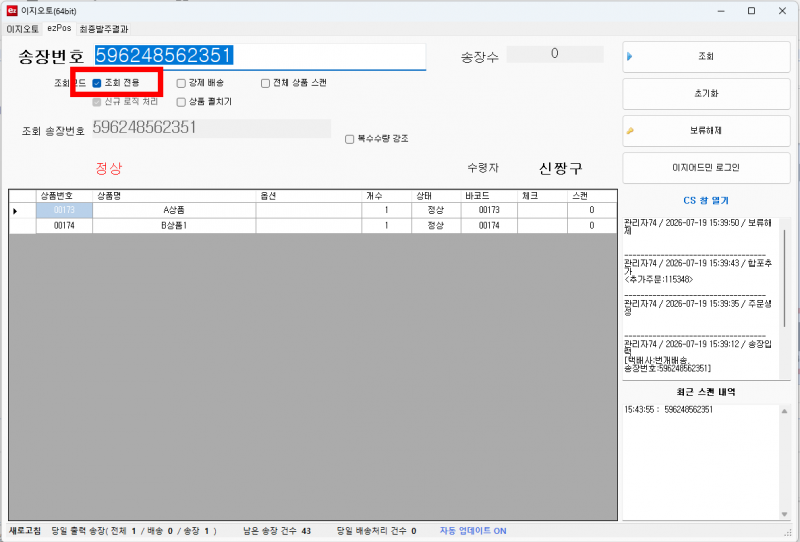Viewport: 800px width, 542px height.
Task: Enable the 강제 배송 checkbox
Action: click(x=181, y=83)
